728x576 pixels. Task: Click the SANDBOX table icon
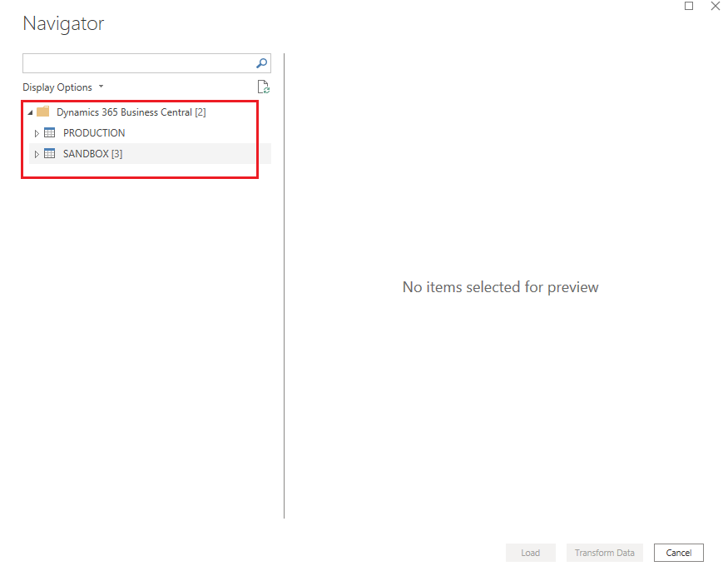click(50, 153)
